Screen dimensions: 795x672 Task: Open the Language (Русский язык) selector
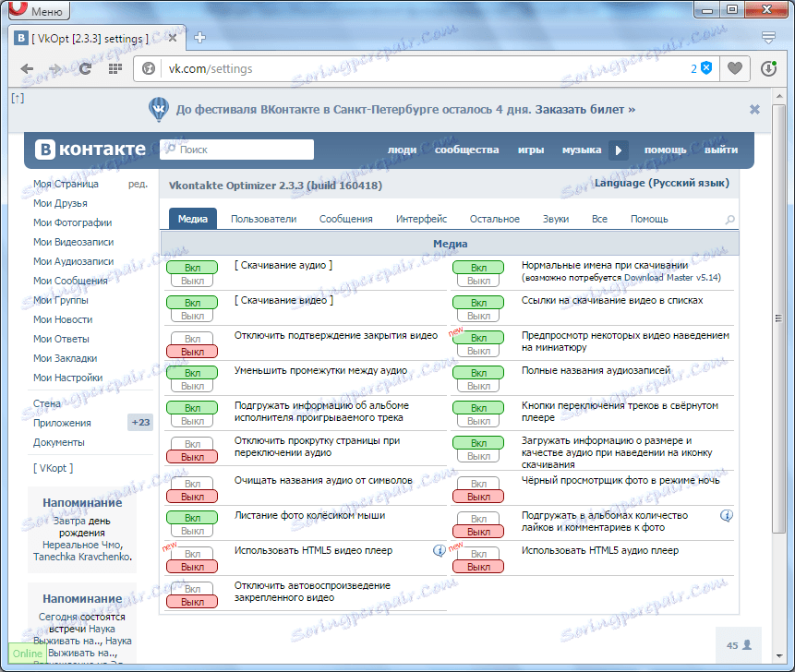[662, 184]
